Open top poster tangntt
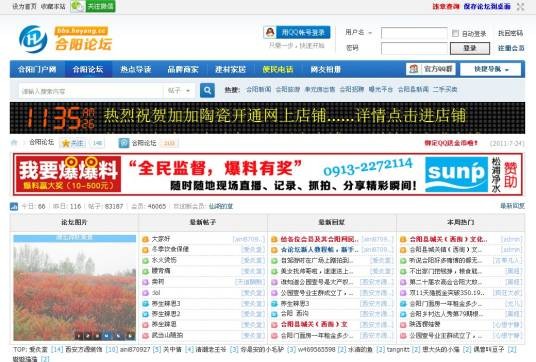Screen dimensions: 536x362 [x=398, y=349]
